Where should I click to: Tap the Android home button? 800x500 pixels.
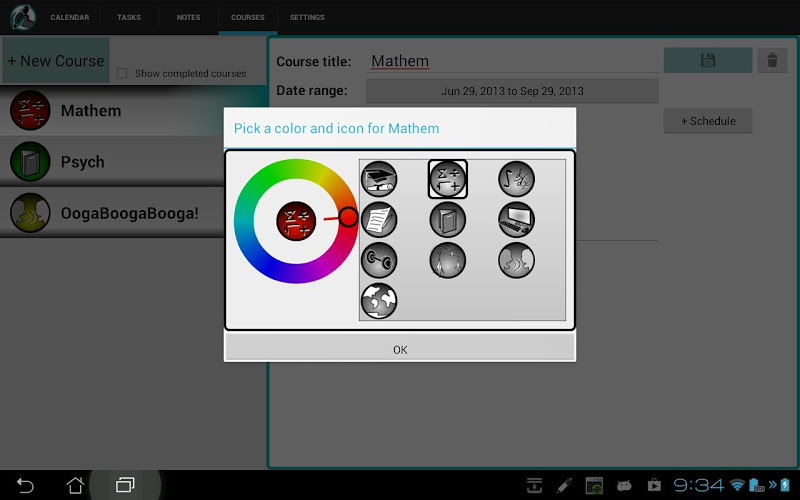pyautogui.click(x=75, y=485)
